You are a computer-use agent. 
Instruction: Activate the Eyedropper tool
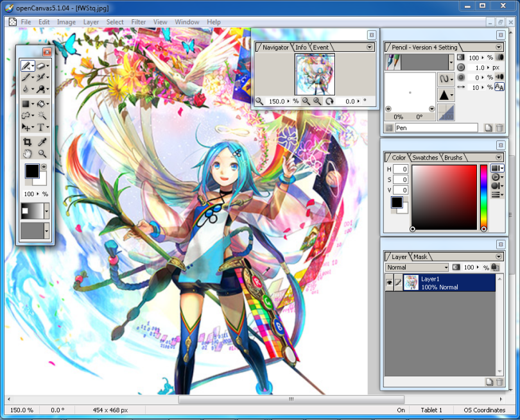click(42, 141)
